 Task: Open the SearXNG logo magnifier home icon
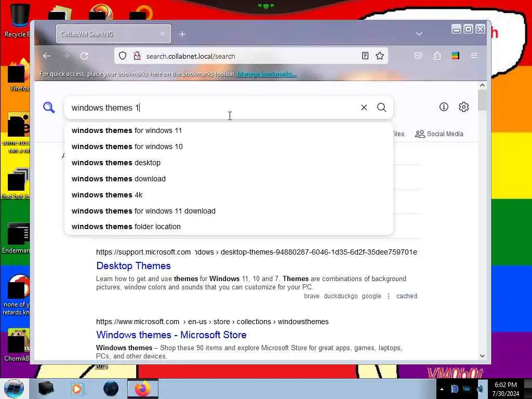click(49, 108)
